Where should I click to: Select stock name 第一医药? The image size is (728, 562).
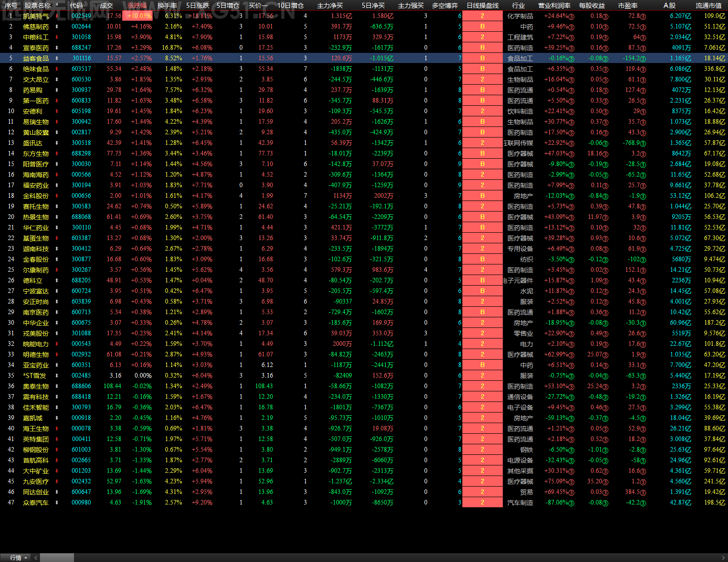[x=36, y=101]
